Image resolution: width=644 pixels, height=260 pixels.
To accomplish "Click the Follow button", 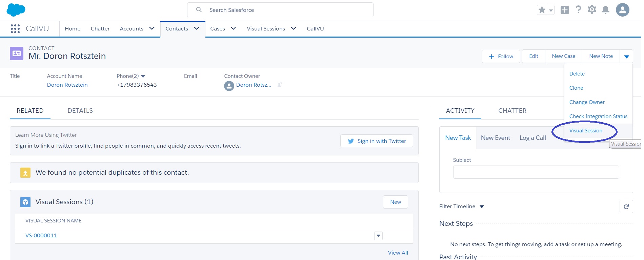I will point(501,57).
